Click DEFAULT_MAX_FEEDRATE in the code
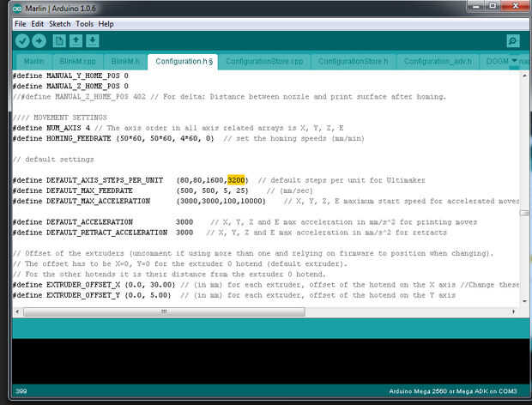Image resolution: width=532 pixels, height=405 pixels. click(x=89, y=190)
